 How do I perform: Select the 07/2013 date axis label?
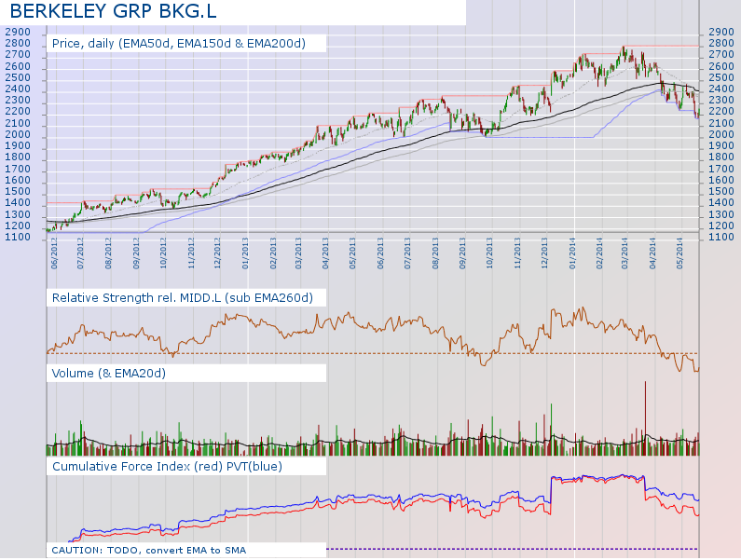pos(407,255)
